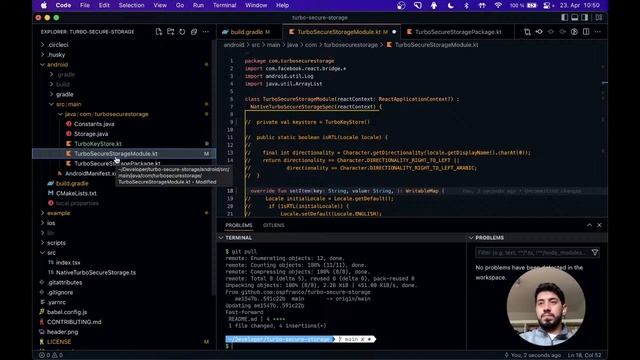The width and height of the screenshot is (640, 360).
Task: Open the Selection menu
Action: (x=131, y=5)
